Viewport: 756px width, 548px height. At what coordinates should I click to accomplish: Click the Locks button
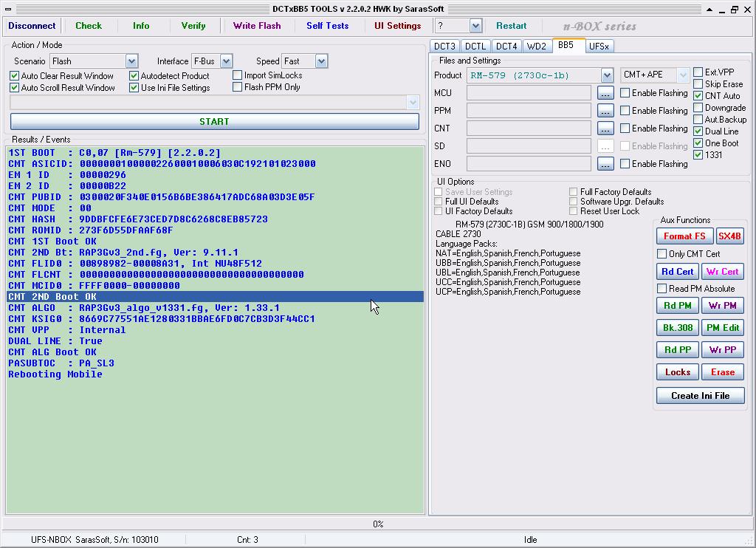(678, 372)
